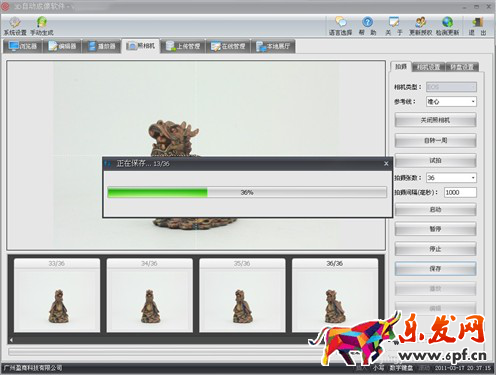The height and width of the screenshot is (376, 497).
Task: Click the 退出 exit icon
Action: [x=477, y=26]
